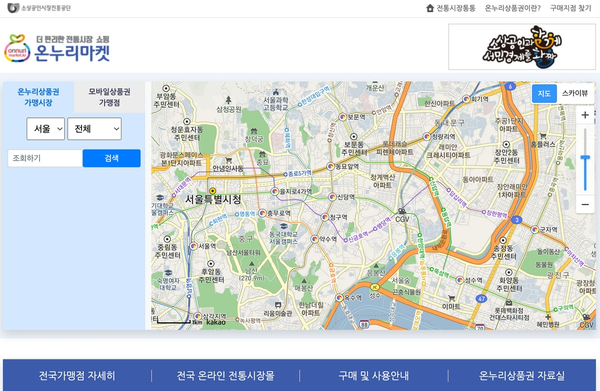The image size is (600, 391).
Task: Open the 소상공인시장진흥공단 logo link
Action: pos(39,8)
